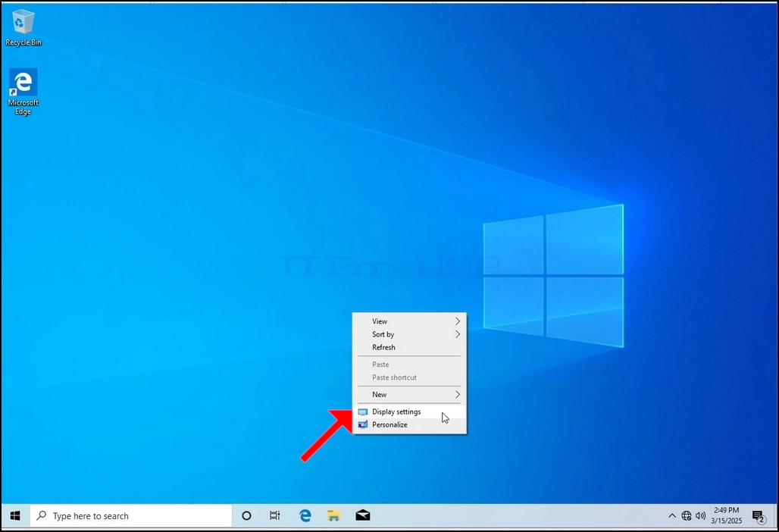Open the Windows Start menu

(15, 515)
